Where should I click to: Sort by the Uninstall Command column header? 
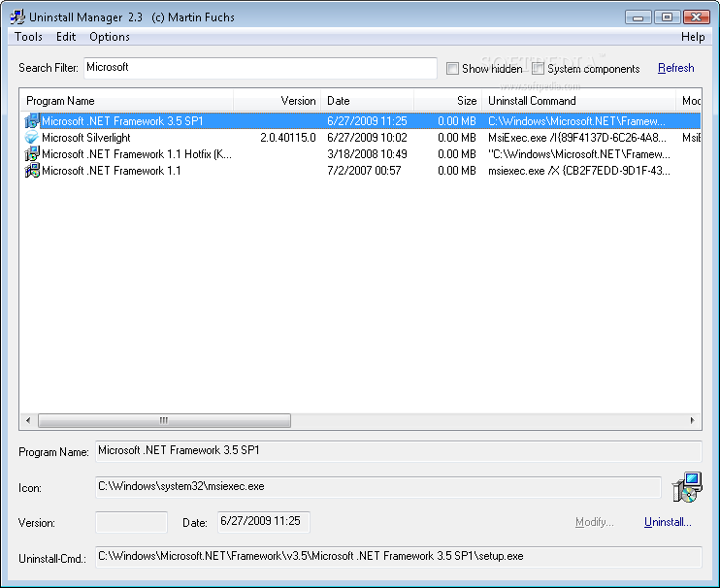pos(578,101)
